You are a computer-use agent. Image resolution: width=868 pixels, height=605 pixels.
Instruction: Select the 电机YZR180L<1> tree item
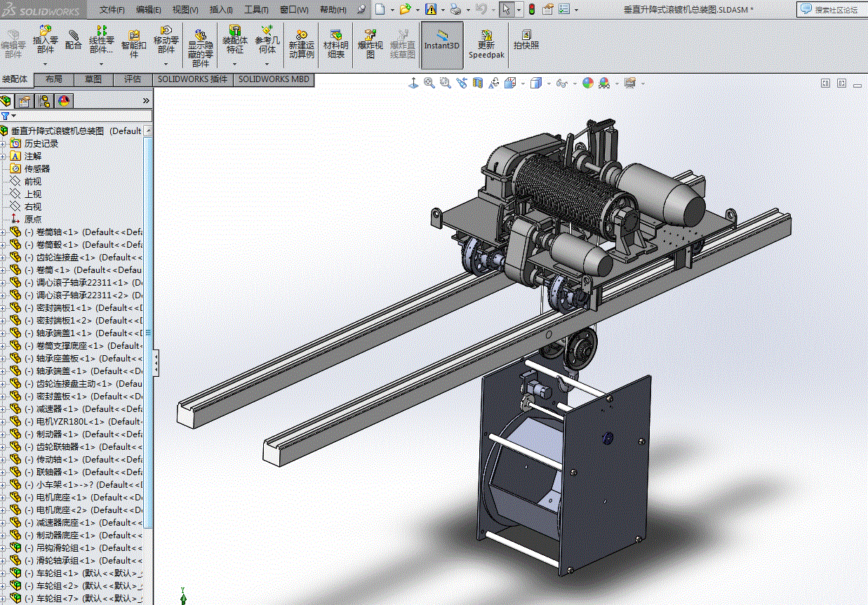(x=69, y=421)
